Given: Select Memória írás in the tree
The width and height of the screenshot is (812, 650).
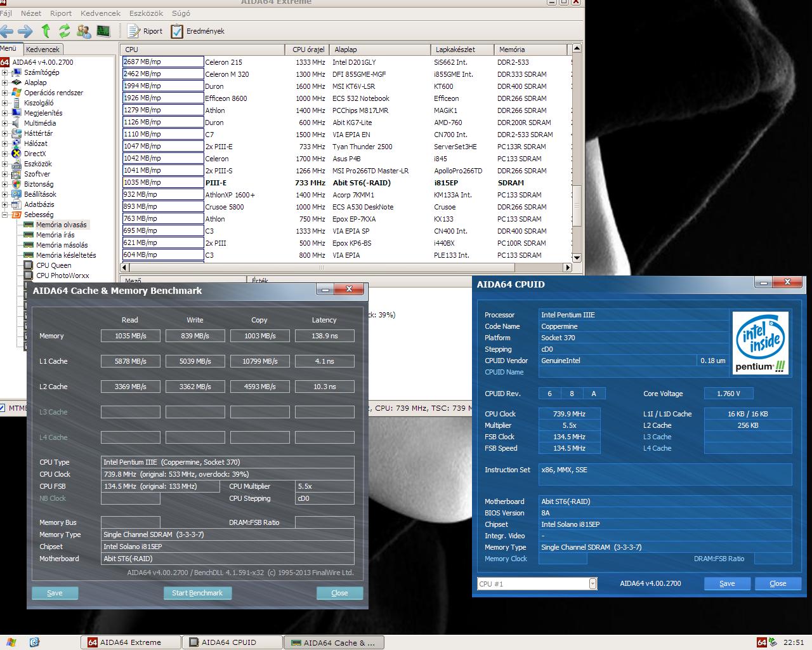Looking at the screenshot, I should click(55, 235).
